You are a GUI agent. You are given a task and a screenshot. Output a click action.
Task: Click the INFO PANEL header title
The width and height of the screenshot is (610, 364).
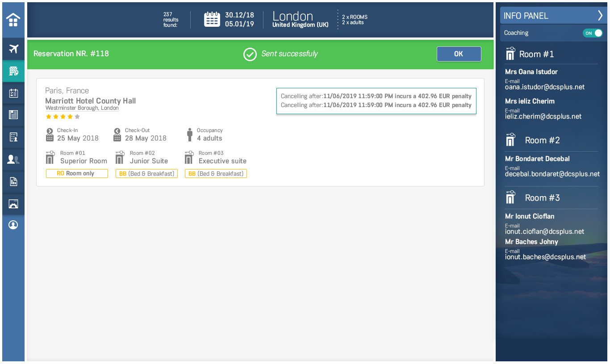click(x=526, y=16)
